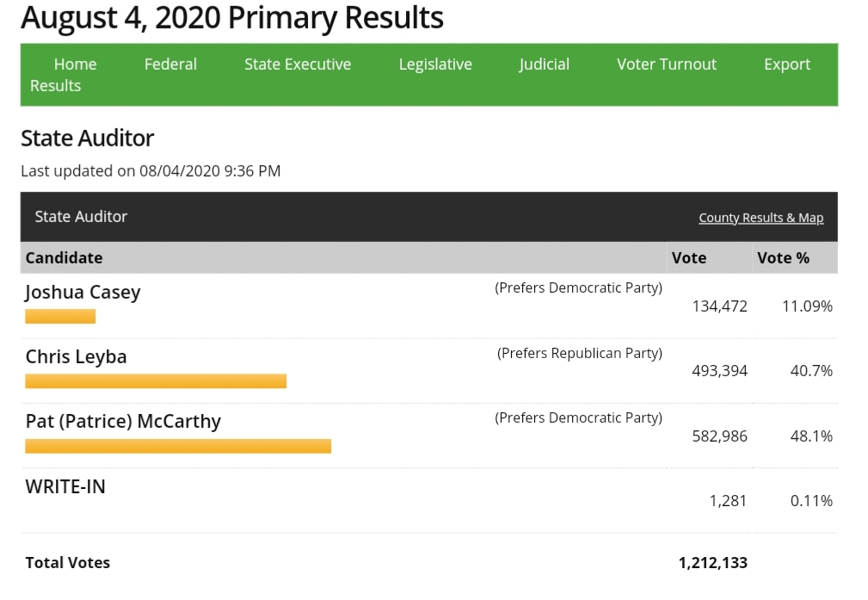Open the Legislative results section
The image size is (868, 600).
tap(435, 65)
